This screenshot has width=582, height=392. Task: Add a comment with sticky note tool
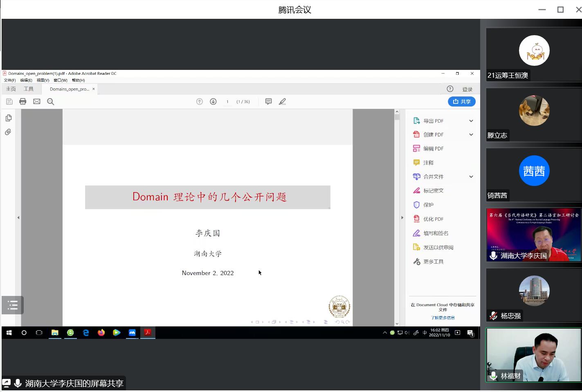pyautogui.click(x=268, y=101)
